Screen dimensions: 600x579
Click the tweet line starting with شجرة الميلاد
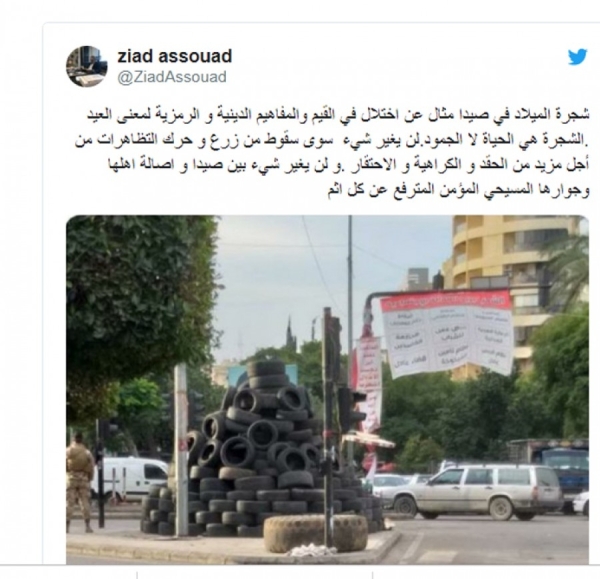pyautogui.click(x=338, y=115)
